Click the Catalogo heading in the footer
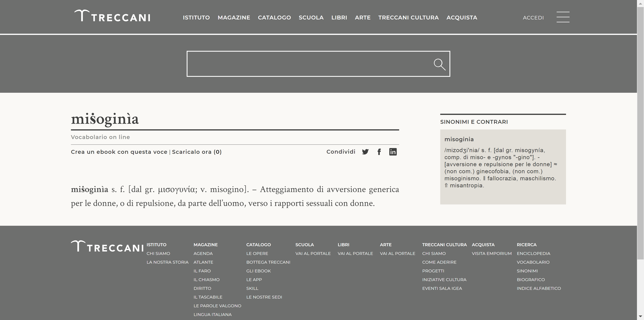Image resolution: width=644 pixels, height=320 pixels. (258, 245)
